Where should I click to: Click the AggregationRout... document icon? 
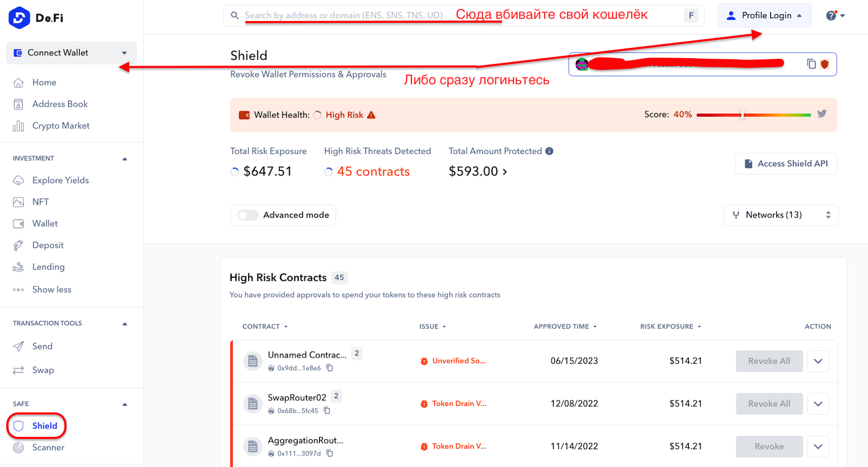[x=253, y=446]
